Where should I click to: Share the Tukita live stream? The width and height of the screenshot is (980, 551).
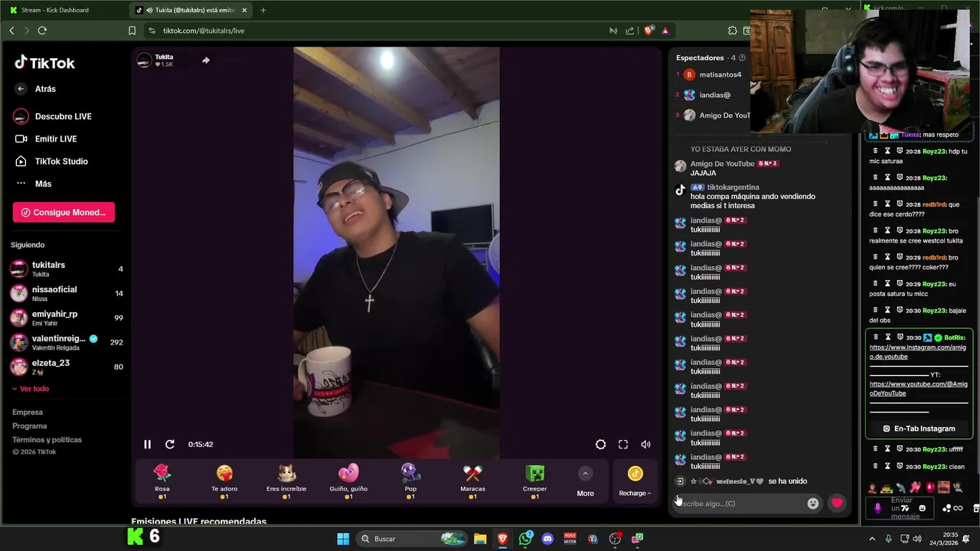[206, 60]
